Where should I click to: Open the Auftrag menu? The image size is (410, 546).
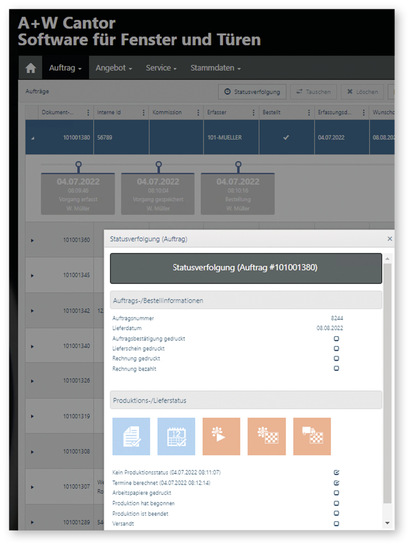coord(65,68)
